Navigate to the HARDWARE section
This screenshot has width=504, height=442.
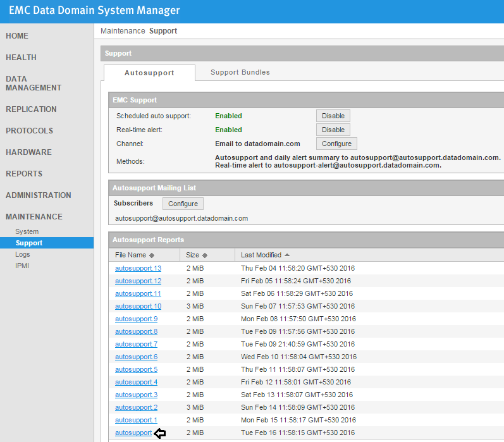coord(28,152)
